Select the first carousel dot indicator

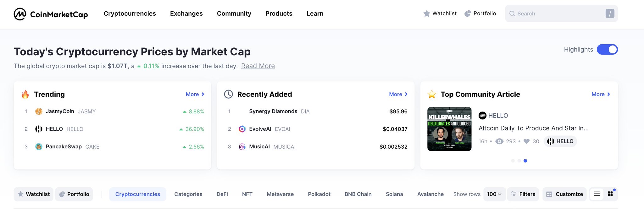pyautogui.click(x=513, y=161)
